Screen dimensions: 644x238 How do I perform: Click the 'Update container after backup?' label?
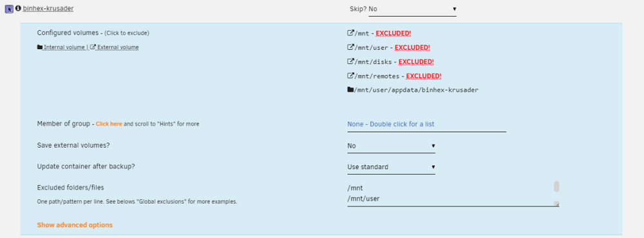[x=86, y=166]
